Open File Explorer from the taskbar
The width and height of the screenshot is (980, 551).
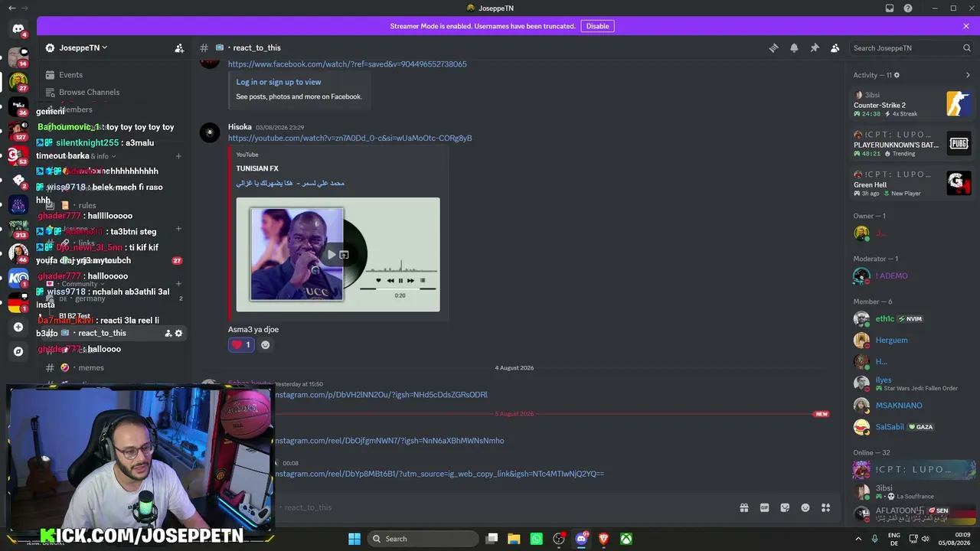[514, 539]
